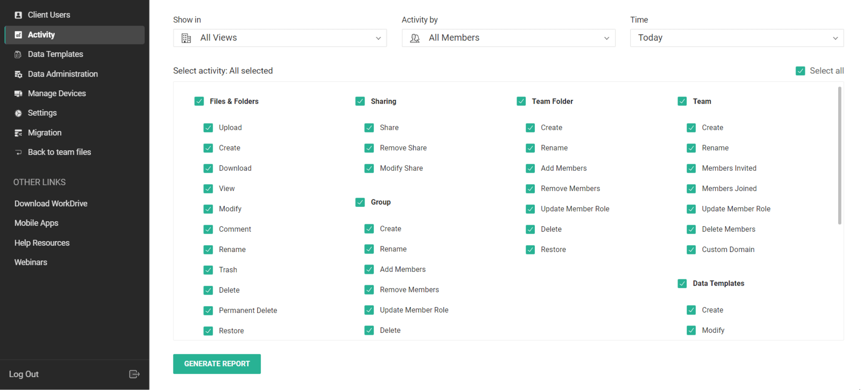The image size is (868, 390).
Task: Expand the Activity by All Members dropdown
Action: coord(509,38)
